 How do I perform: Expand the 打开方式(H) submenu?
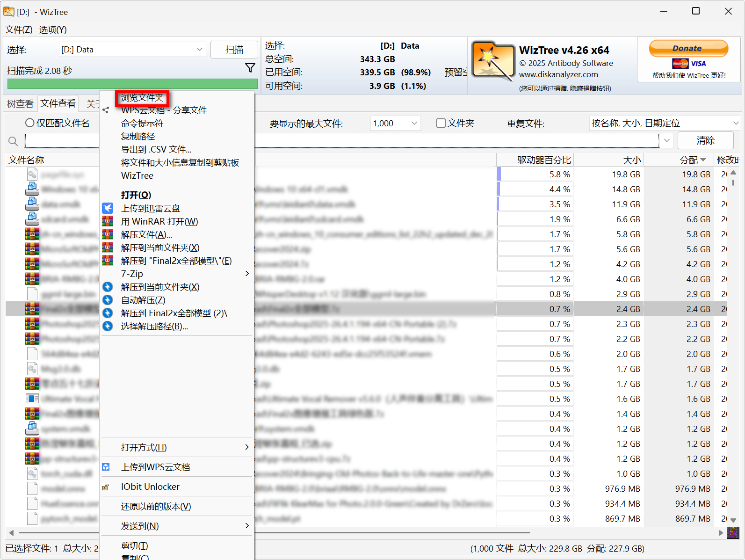click(177, 448)
